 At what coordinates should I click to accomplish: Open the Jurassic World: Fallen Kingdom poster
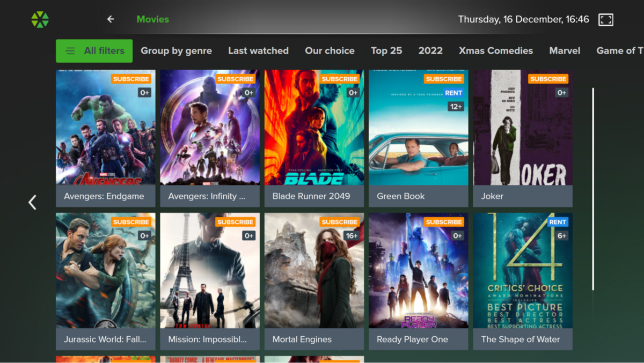[106, 271]
